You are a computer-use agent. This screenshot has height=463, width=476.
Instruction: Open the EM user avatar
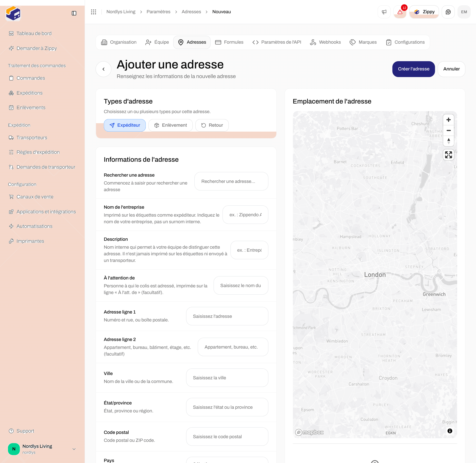(x=464, y=12)
